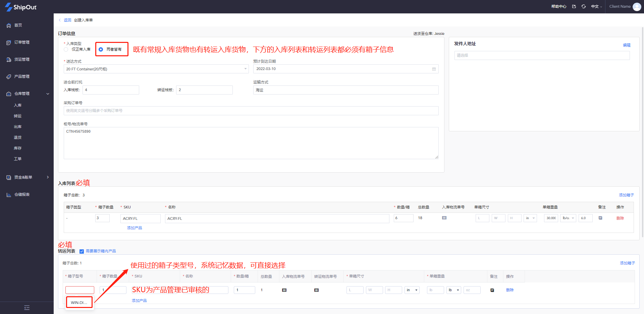The height and width of the screenshot is (314, 644).
Task: Click the 运输方式 field showing 海运
Action: click(x=346, y=90)
